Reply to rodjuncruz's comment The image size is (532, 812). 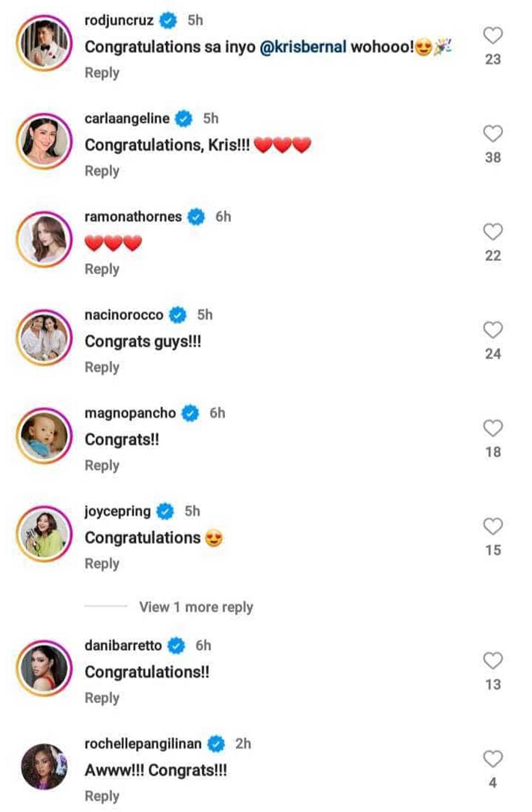tap(102, 73)
